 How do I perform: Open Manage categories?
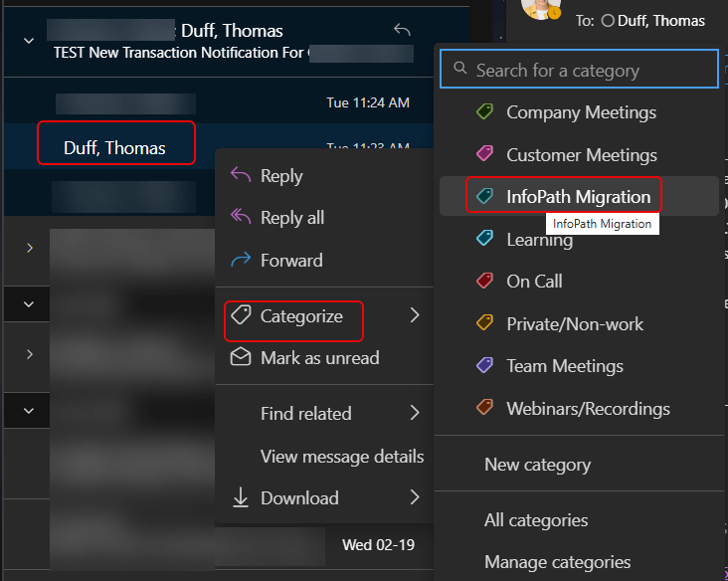[557, 562]
